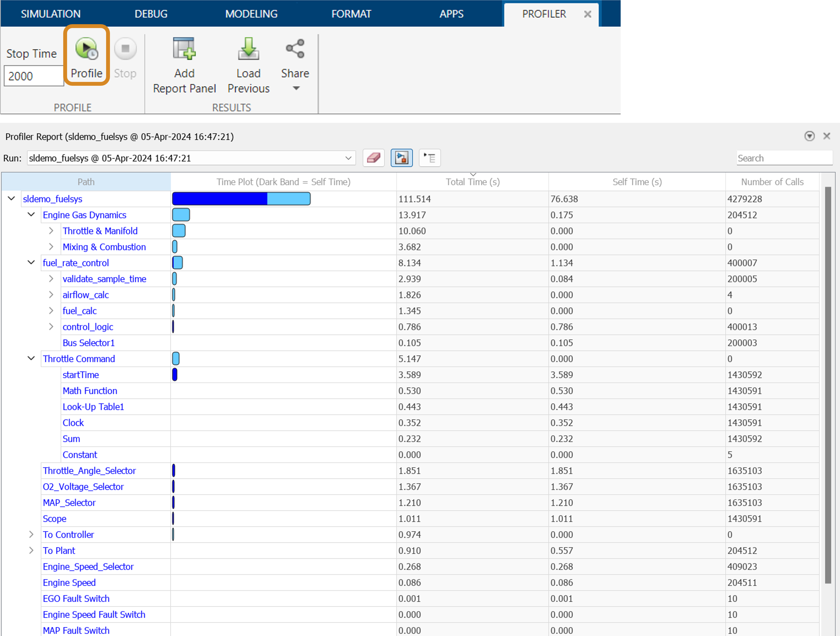Expand the To Controller row

coord(32,535)
